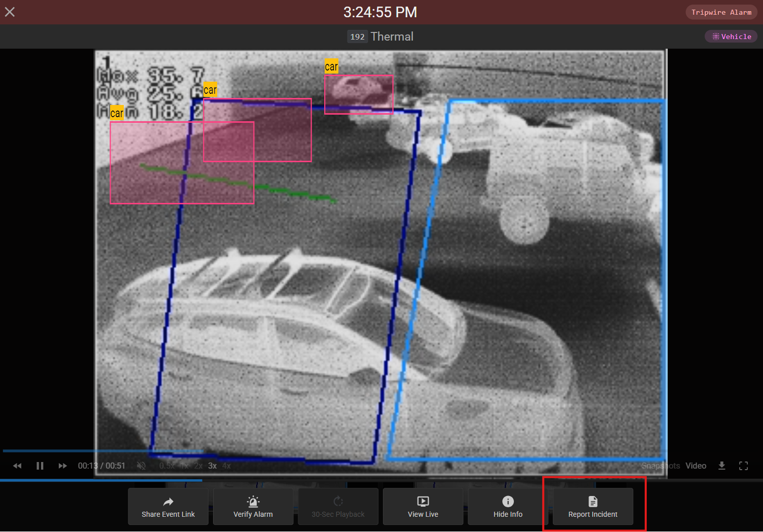
Task: Switch to Snapshots view
Action: point(661,466)
